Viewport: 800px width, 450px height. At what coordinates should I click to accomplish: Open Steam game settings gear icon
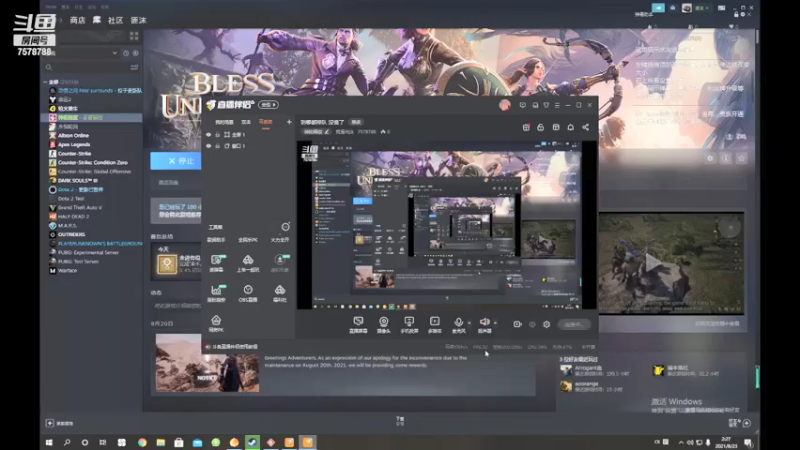(x=710, y=158)
